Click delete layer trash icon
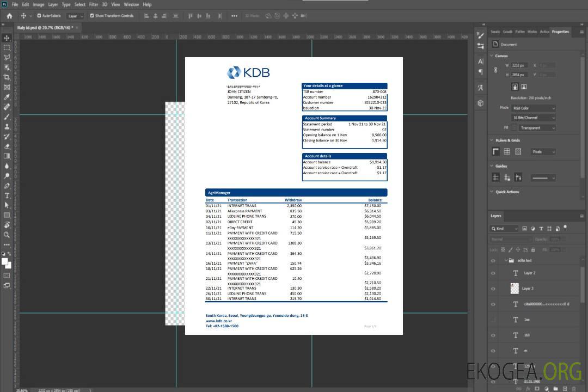The image size is (588, 392). tap(574, 389)
